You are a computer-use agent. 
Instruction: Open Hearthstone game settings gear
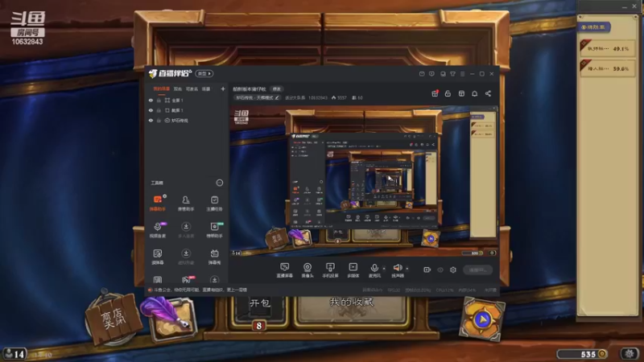pos(630,353)
